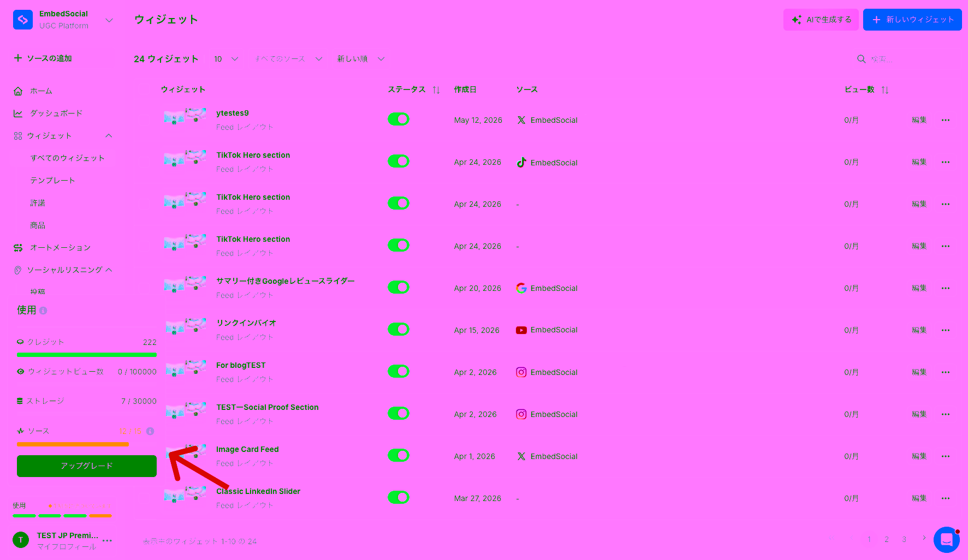Click the EmbedSocial logo icon

click(23, 20)
